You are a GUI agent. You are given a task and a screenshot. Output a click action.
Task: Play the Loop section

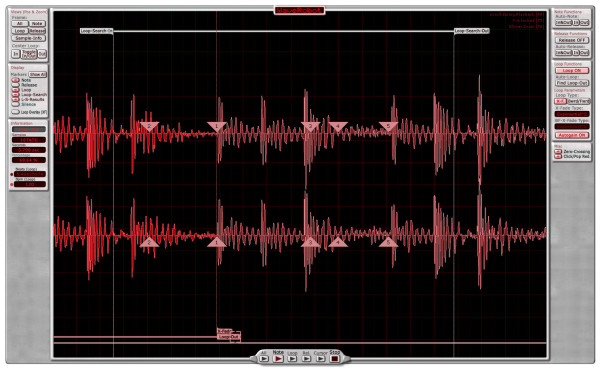tap(292, 359)
